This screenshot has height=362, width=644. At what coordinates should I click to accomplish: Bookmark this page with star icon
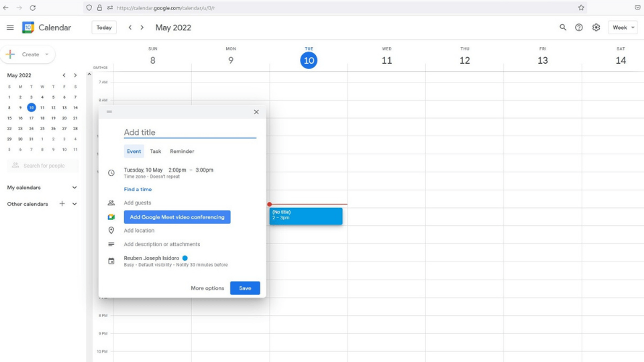tap(581, 8)
